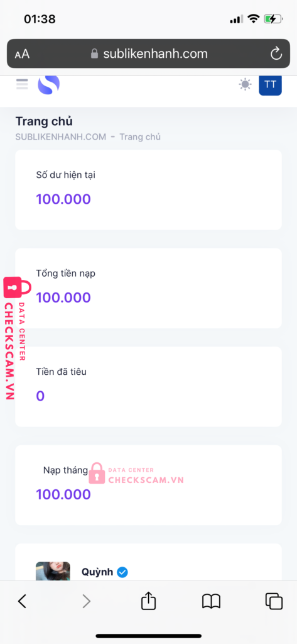
Task: Reload the page with refresh icon
Action: click(x=276, y=54)
